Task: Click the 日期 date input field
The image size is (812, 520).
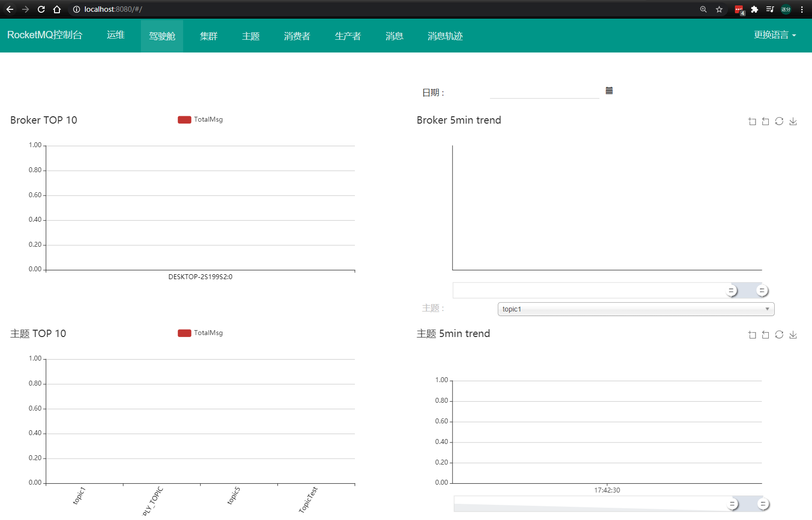Action: [544, 92]
